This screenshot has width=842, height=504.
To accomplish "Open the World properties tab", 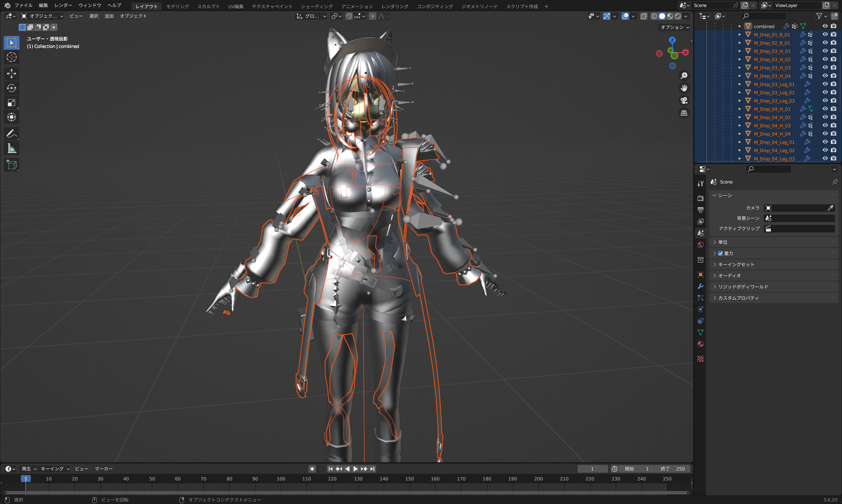I will [701, 245].
